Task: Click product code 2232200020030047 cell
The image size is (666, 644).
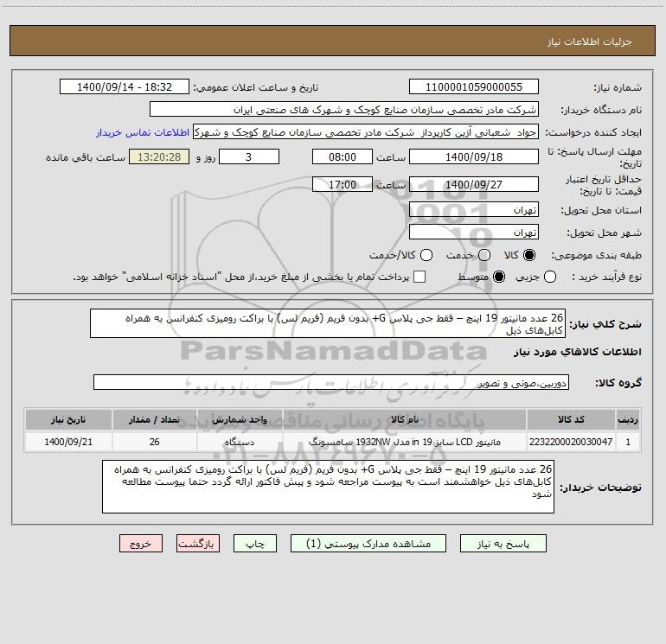Action: [571, 442]
